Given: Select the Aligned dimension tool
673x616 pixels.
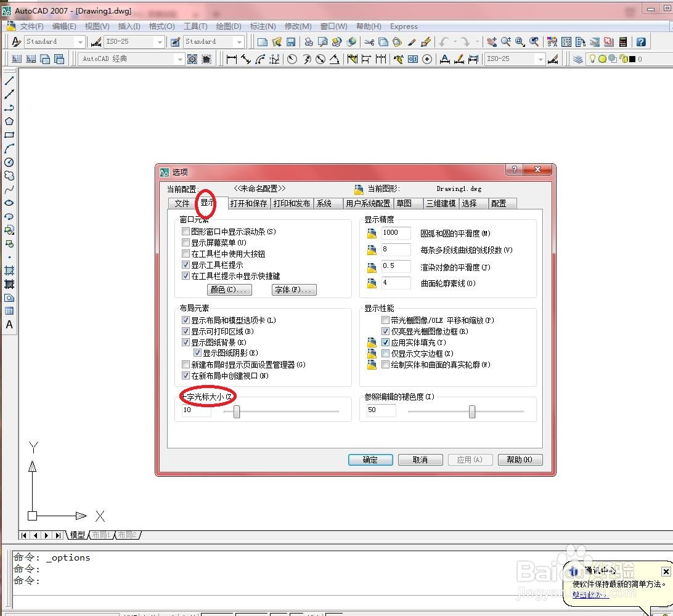Looking at the screenshot, I should pos(245,59).
